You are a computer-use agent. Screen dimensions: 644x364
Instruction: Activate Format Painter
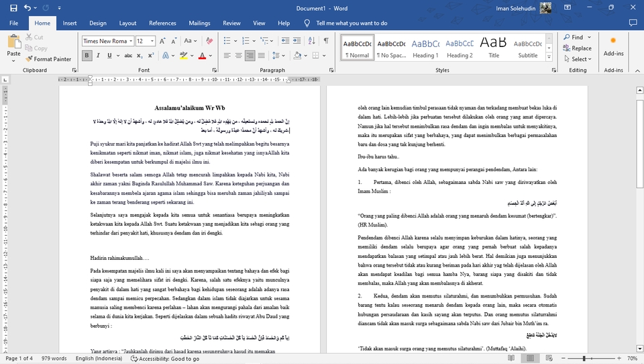point(48,59)
